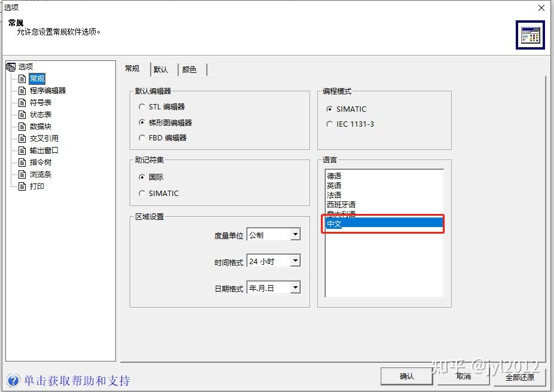
Task: Open the 输出窗口 settings via its icon
Action: coord(21,150)
